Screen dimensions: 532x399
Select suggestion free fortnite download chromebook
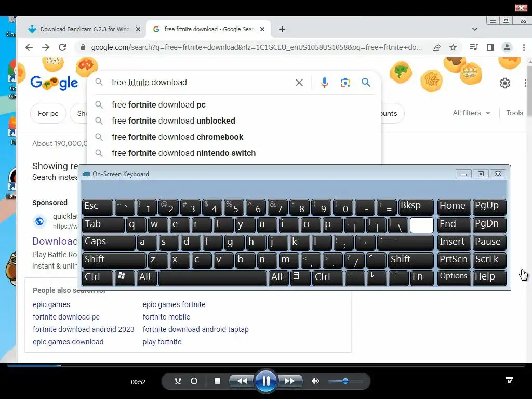click(x=234, y=137)
